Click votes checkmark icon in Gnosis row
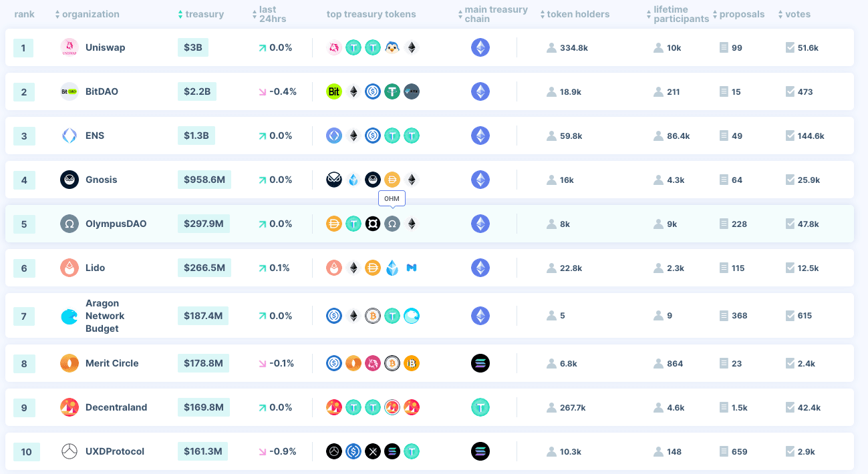 (790, 180)
